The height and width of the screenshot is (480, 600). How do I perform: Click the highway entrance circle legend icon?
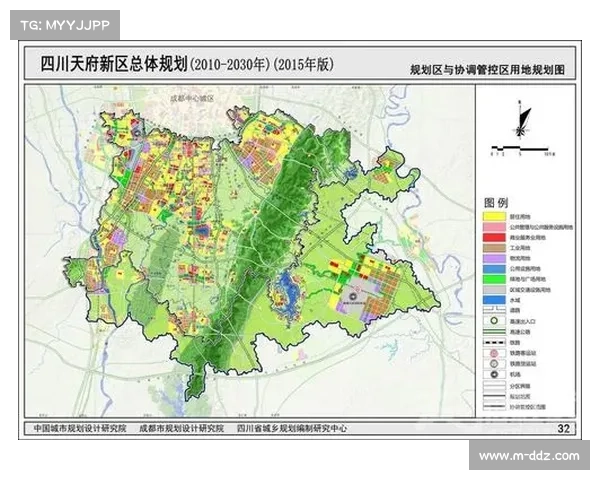(493, 319)
